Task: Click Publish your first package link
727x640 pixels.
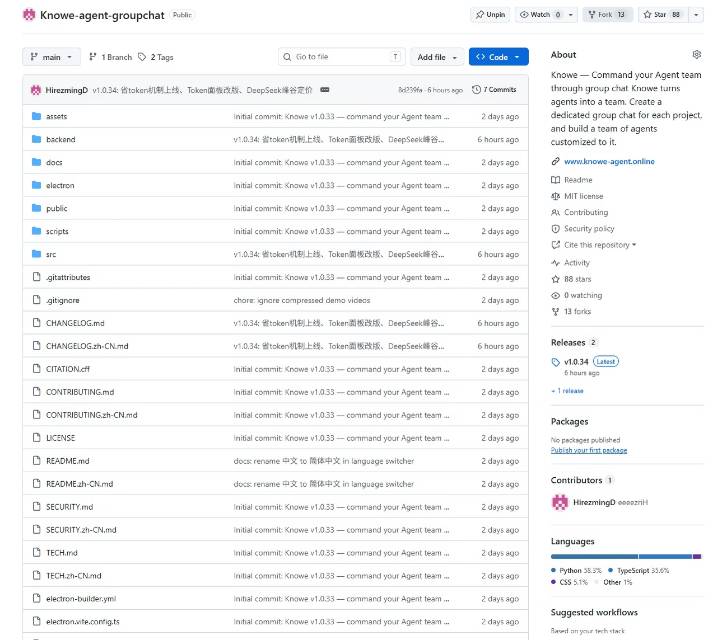Action: pos(589,450)
